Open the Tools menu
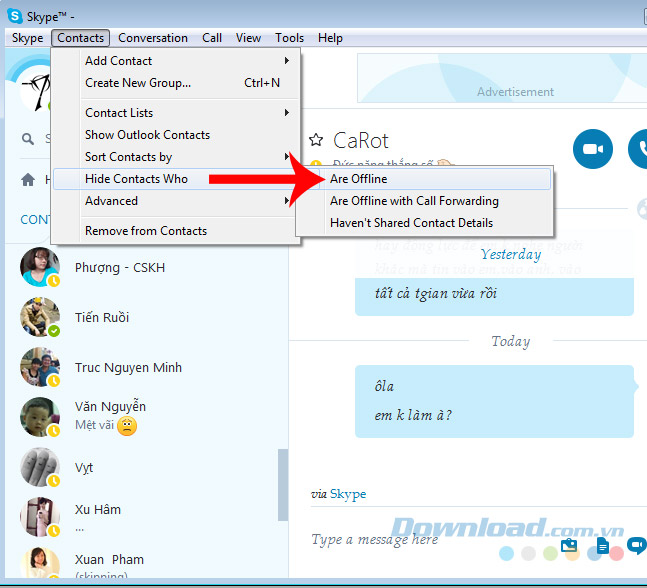 point(289,38)
